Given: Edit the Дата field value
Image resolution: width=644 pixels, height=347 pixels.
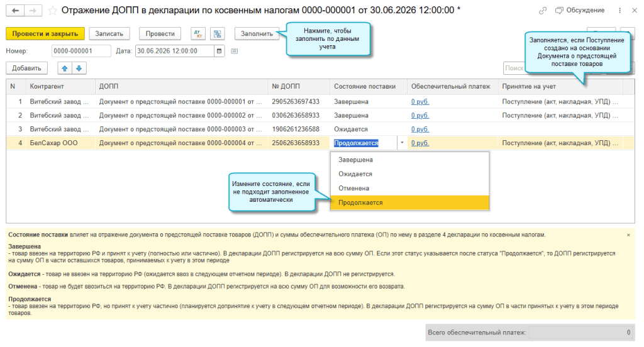Looking at the screenshot, I should [x=175, y=51].
